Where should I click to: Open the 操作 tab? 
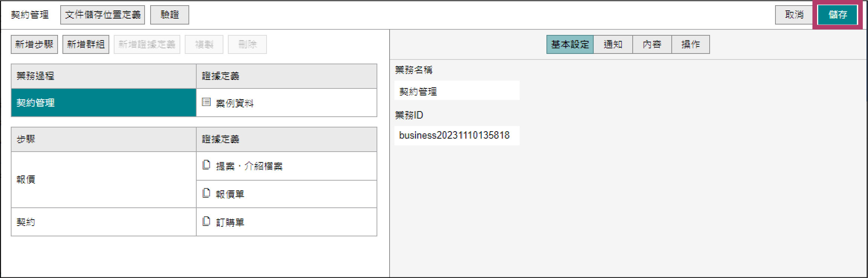pos(691,45)
